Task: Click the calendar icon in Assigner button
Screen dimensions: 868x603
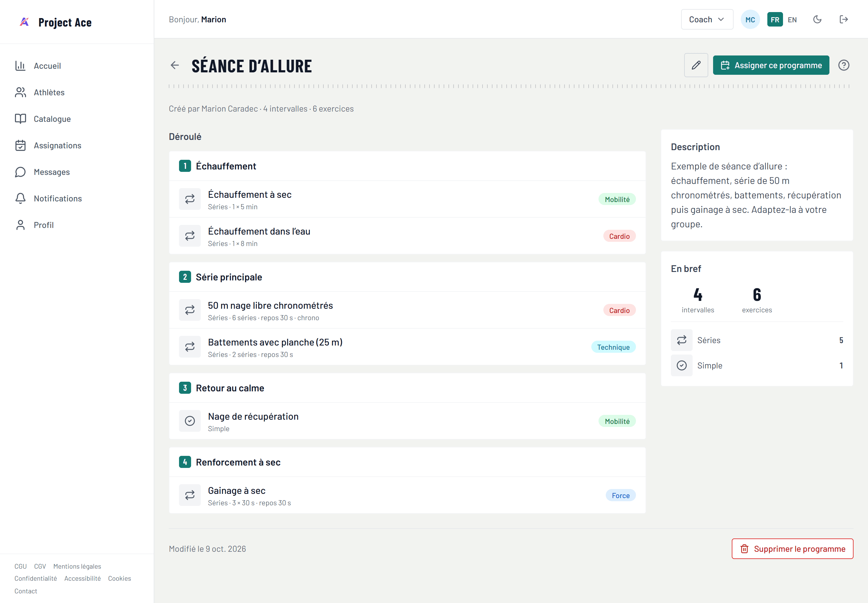Action: (725, 65)
